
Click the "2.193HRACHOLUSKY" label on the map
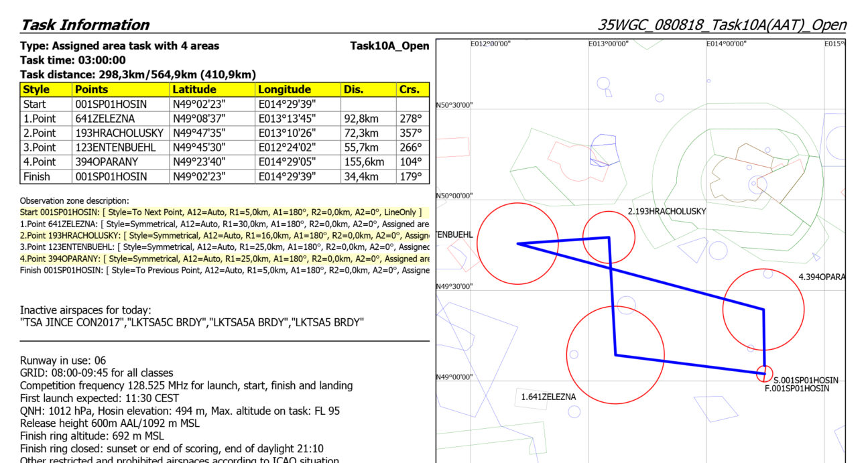[x=666, y=212]
